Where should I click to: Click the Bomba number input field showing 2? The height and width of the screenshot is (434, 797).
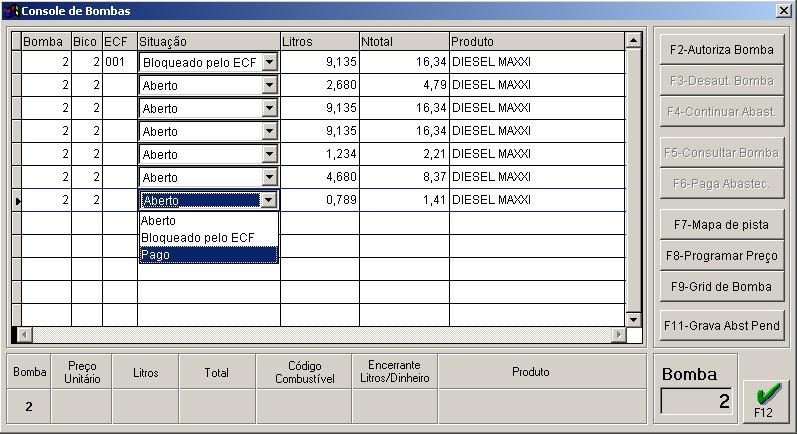click(x=696, y=401)
